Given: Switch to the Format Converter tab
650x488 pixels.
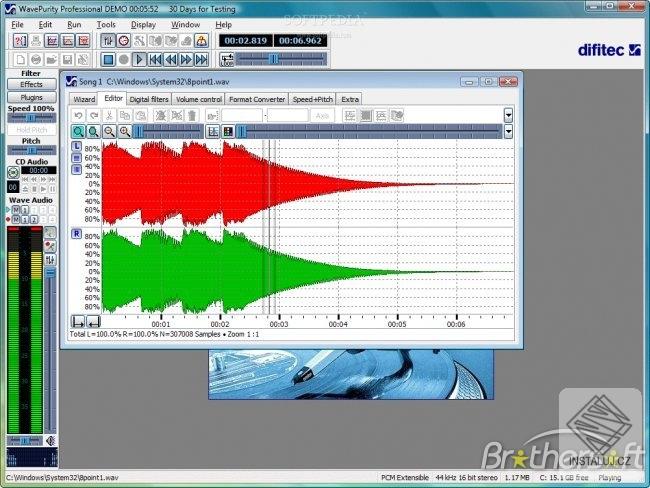Looking at the screenshot, I should (x=257, y=100).
